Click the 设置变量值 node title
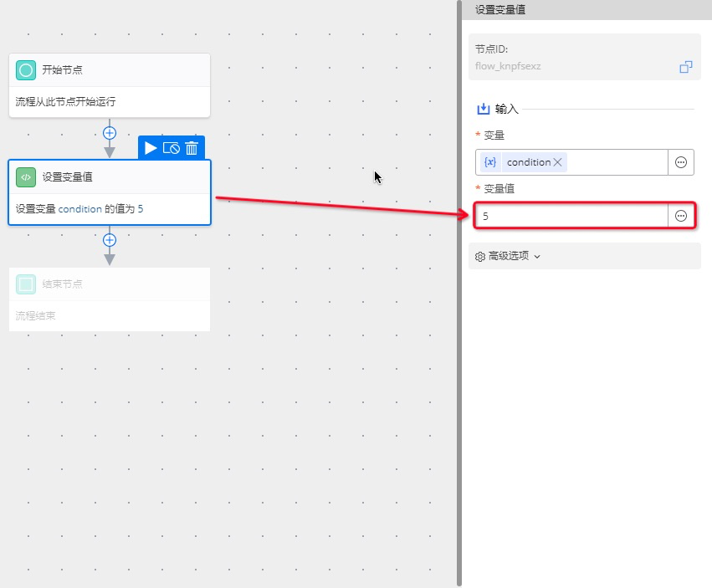Image resolution: width=712 pixels, height=588 pixels. [67, 177]
